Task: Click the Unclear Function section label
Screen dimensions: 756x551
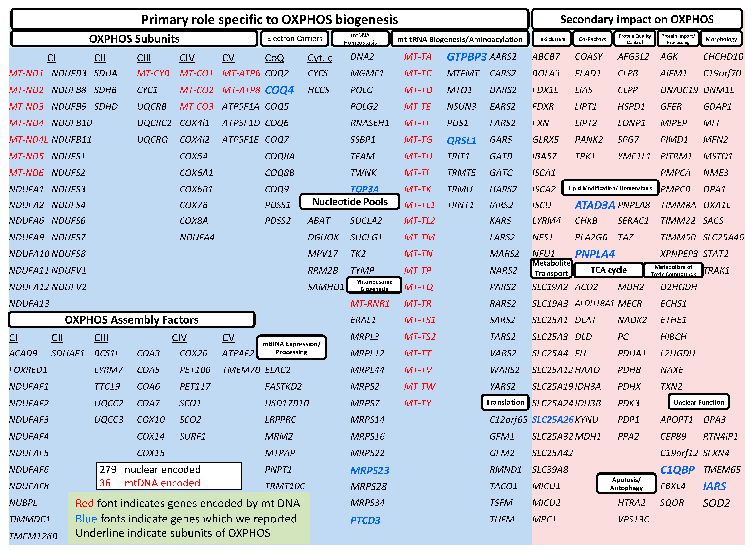Action: [x=698, y=402]
